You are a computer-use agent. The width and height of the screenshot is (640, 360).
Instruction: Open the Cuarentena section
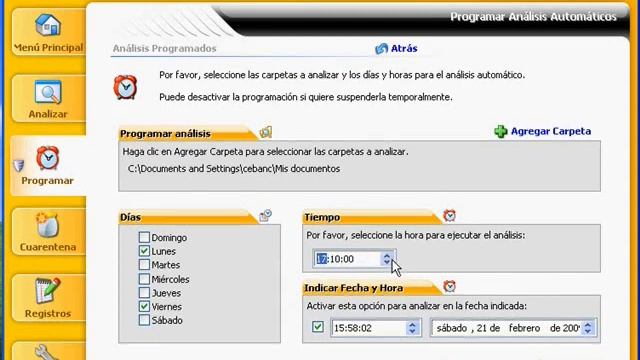coord(48,232)
